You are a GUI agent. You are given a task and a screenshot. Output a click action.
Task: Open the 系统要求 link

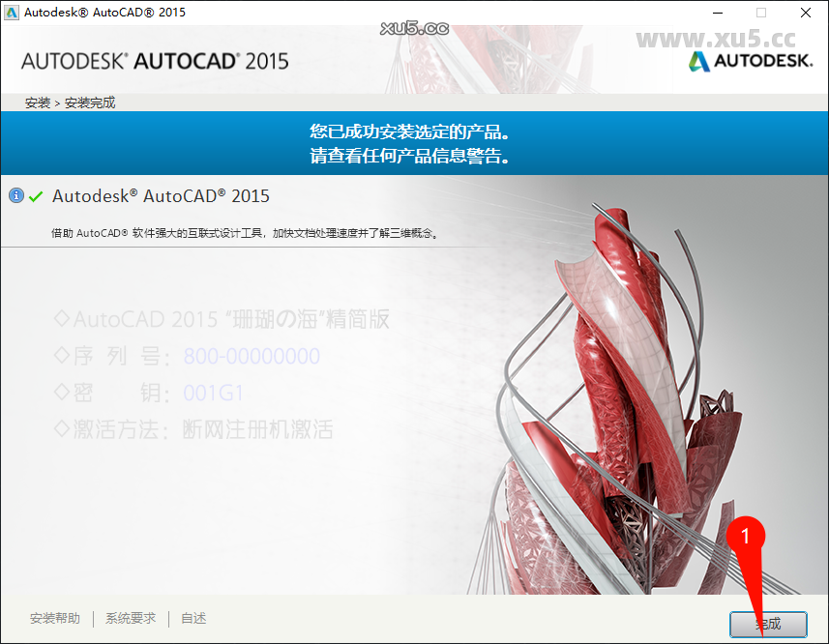pyautogui.click(x=131, y=618)
